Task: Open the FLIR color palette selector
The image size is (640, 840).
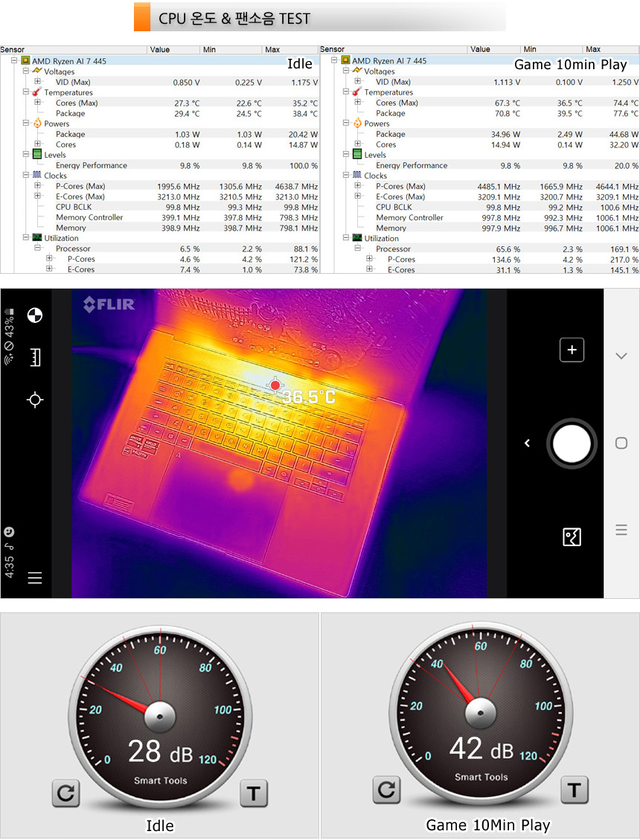Action: pos(34,315)
